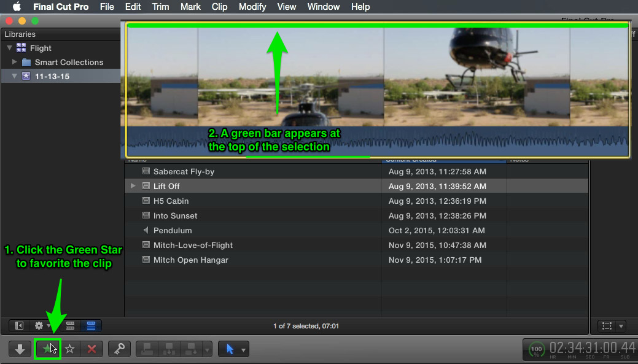Click the Mitch Open Hangar clip icon
Viewport: 638px width, 364px height.
pos(146,260)
